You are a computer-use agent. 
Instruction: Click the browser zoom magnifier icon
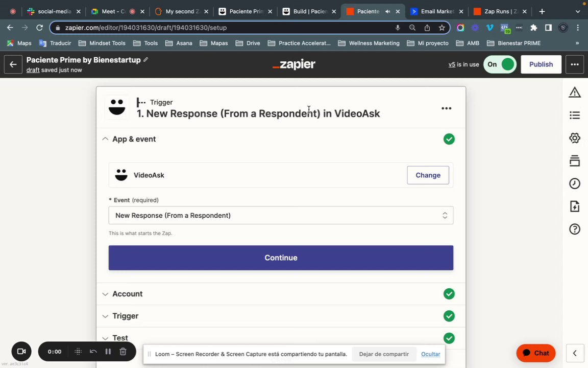click(x=412, y=28)
